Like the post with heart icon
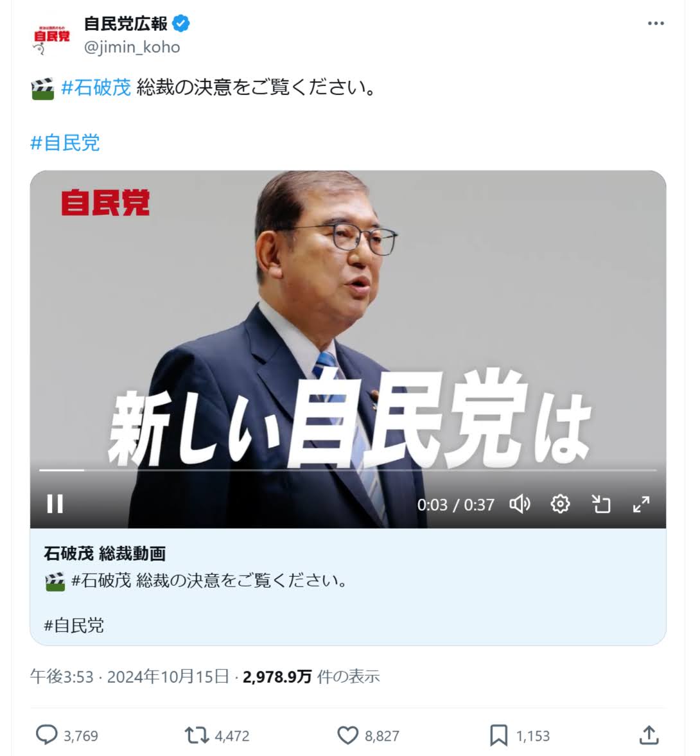Viewport: 700px width, 756px height. [347, 735]
